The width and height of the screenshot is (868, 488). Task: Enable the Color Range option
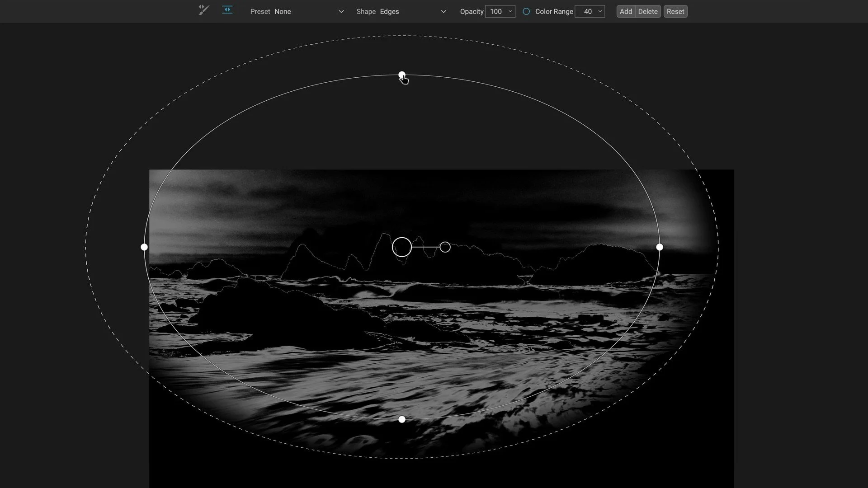click(x=526, y=11)
